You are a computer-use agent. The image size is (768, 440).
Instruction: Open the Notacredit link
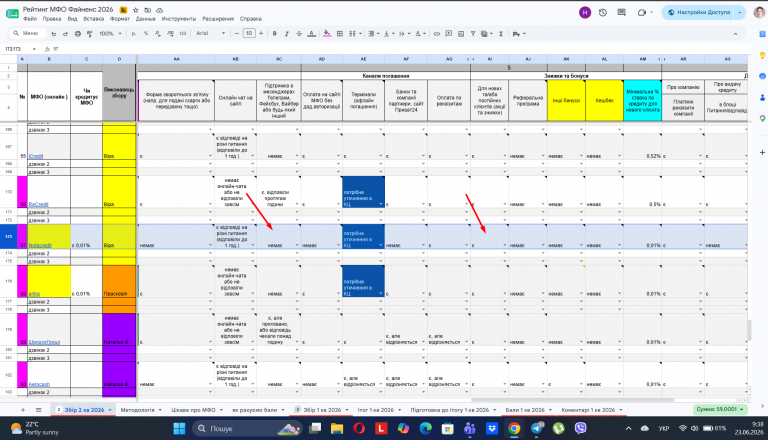pyautogui.click(x=40, y=245)
